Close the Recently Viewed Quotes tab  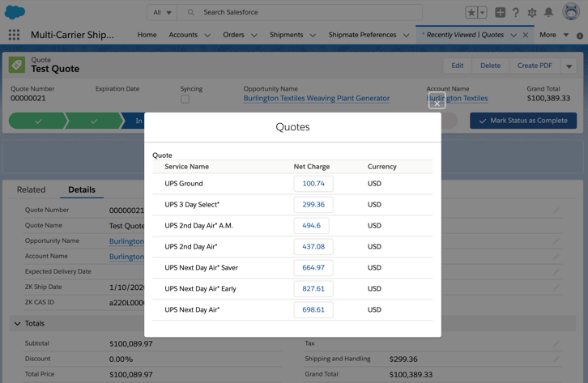(526, 35)
